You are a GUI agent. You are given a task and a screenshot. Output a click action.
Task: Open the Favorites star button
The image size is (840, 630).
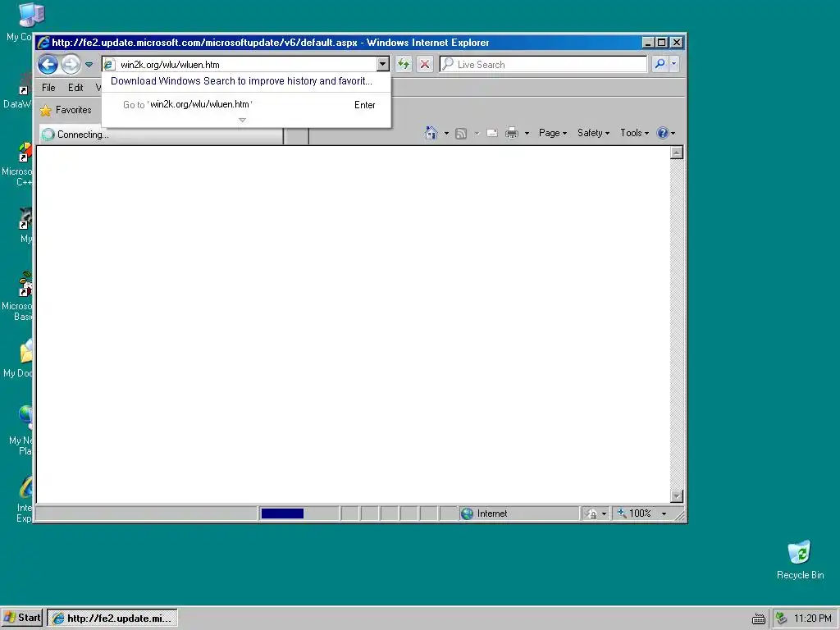point(66,111)
